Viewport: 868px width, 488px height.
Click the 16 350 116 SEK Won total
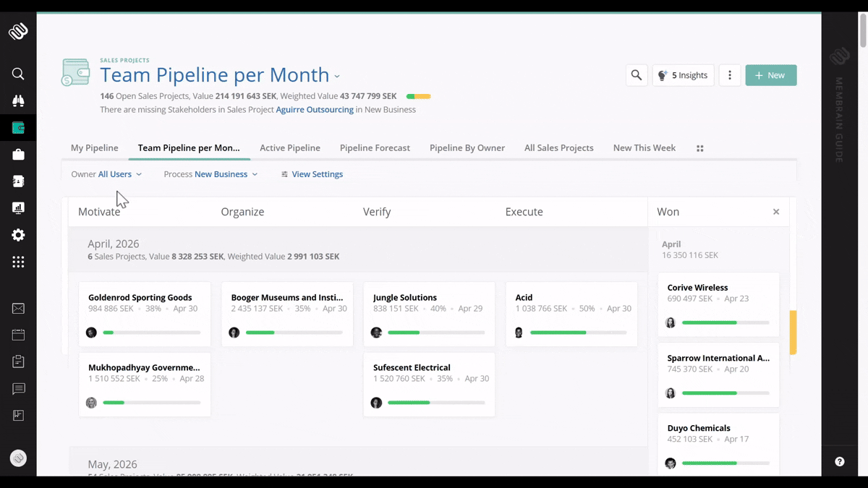point(690,255)
